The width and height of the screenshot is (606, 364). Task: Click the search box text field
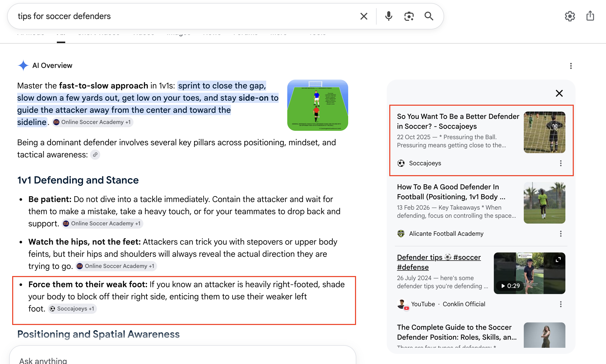[x=185, y=16]
